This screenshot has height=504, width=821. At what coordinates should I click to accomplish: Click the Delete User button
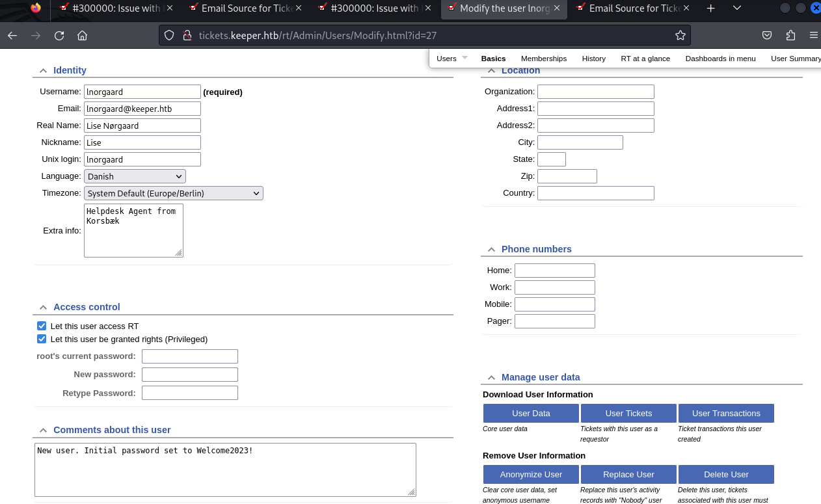[x=726, y=474]
